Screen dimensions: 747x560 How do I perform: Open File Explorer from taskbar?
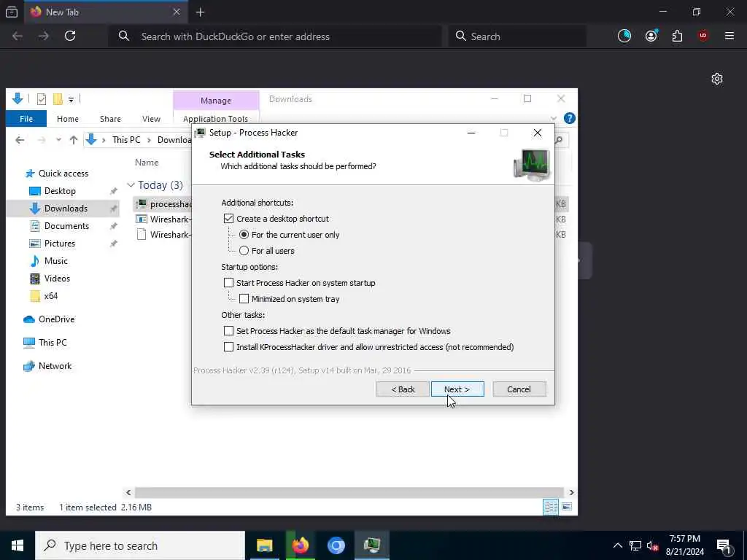click(x=264, y=545)
